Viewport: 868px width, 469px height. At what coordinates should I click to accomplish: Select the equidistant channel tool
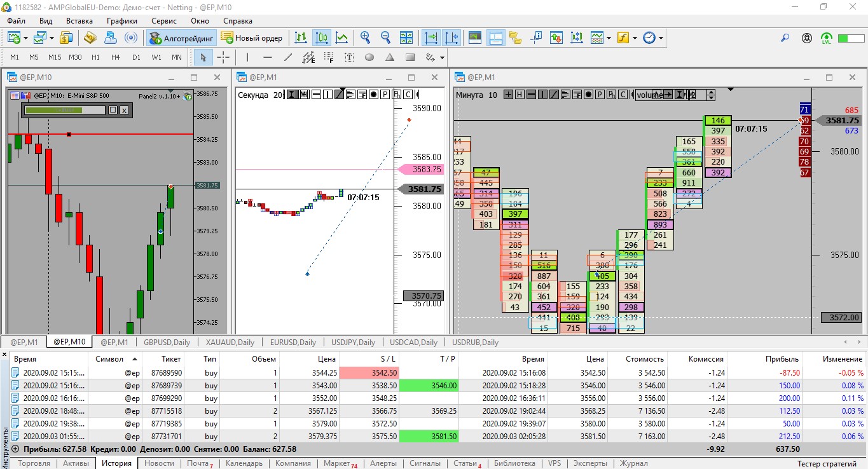click(x=308, y=57)
